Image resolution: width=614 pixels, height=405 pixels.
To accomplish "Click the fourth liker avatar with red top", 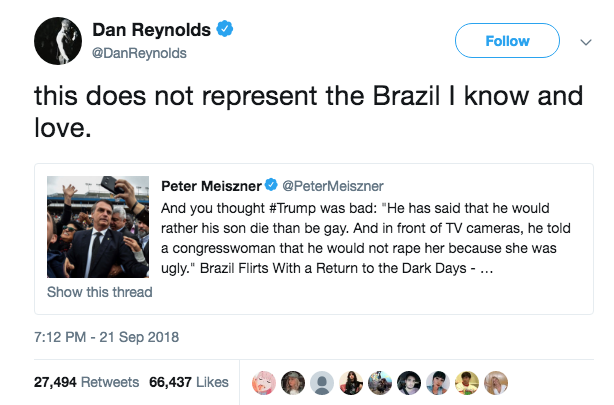I will pyautogui.click(x=351, y=383).
